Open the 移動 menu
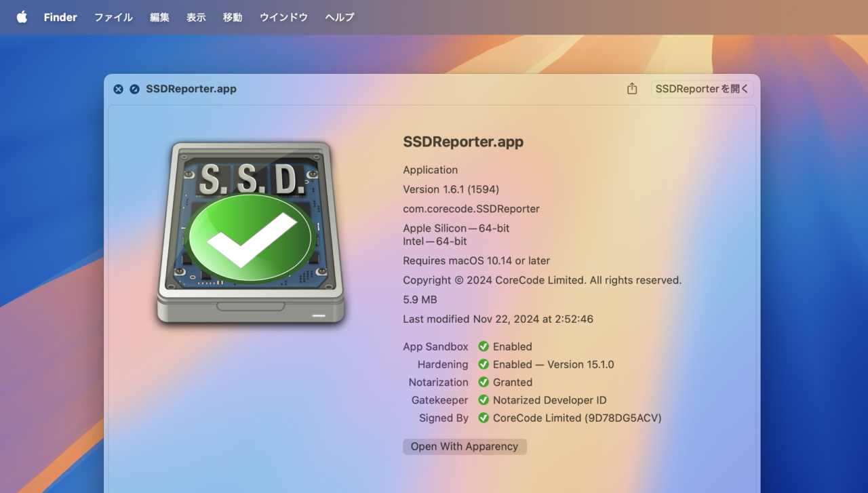The width and height of the screenshot is (868, 493). pyautogui.click(x=233, y=17)
